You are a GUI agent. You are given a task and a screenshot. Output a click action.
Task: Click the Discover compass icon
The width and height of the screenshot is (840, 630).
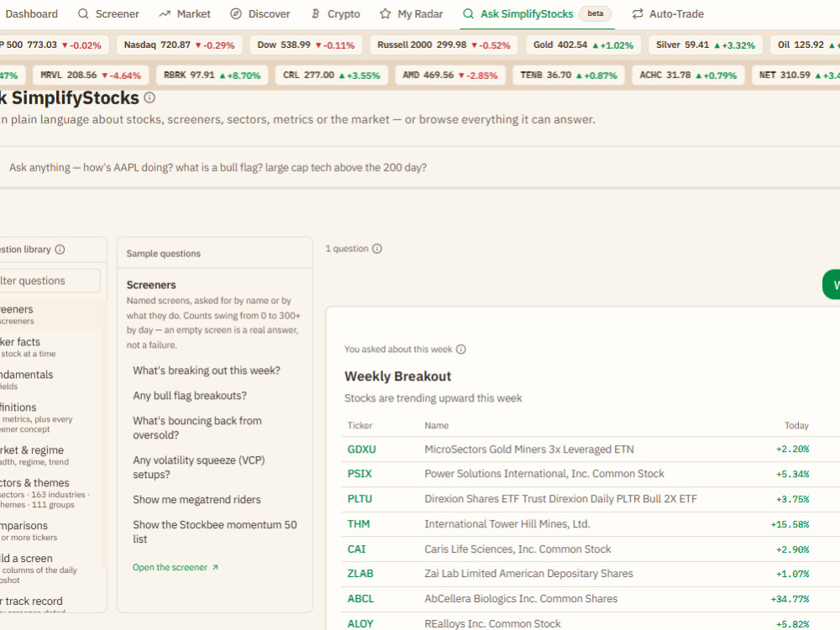click(x=236, y=14)
